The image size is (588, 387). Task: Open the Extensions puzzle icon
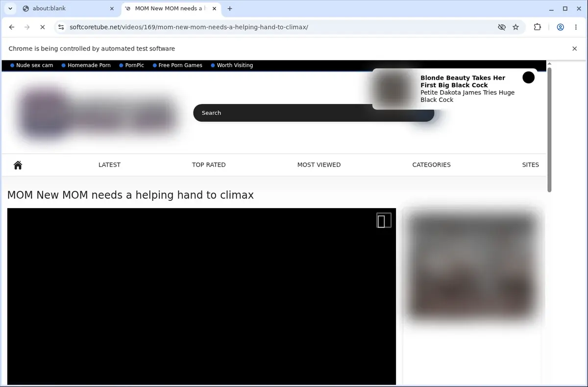(x=538, y=27)
